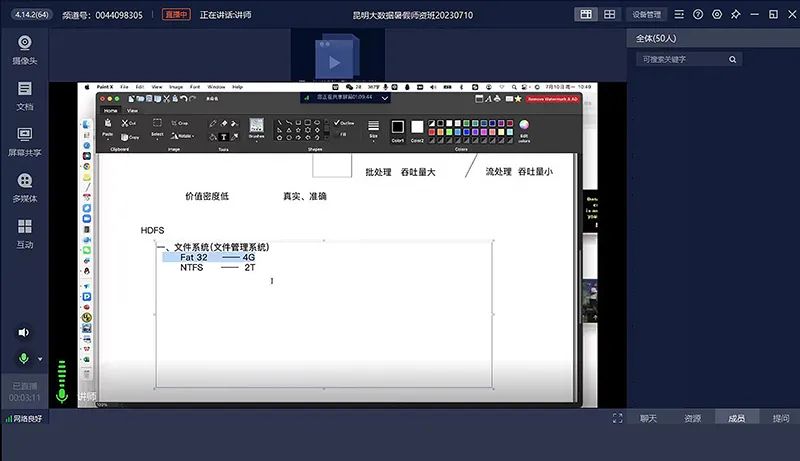The image size is (800, 461).
Task: Click the media play placeholder thumbnail
Action: pyautogui.click(x=337, y=56)
